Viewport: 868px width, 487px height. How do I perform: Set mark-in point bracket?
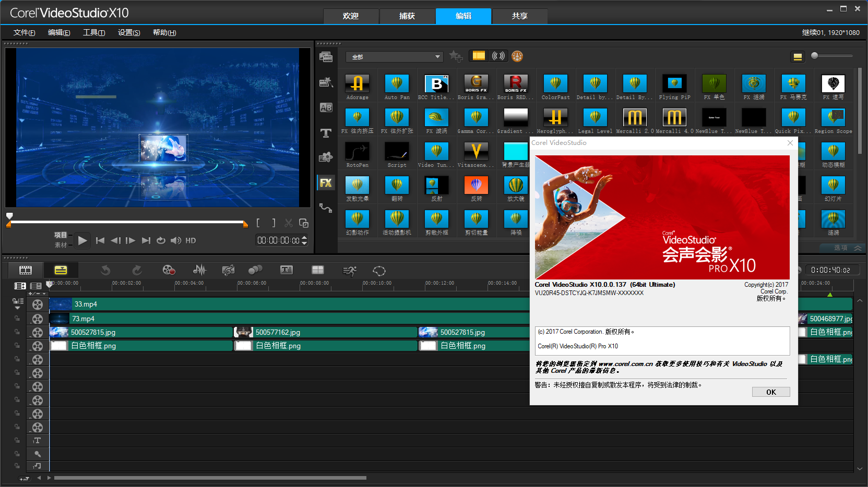coord(258,223)
